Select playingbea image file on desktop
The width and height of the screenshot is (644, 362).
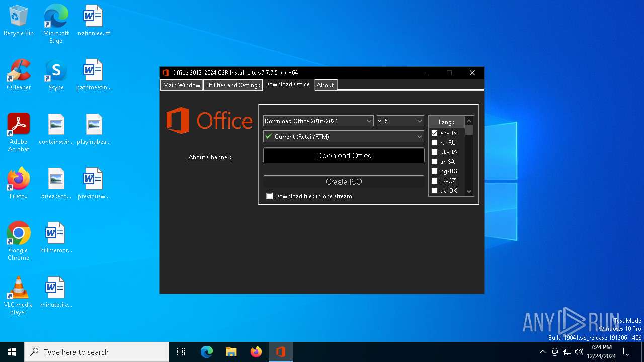pos(94,130)
